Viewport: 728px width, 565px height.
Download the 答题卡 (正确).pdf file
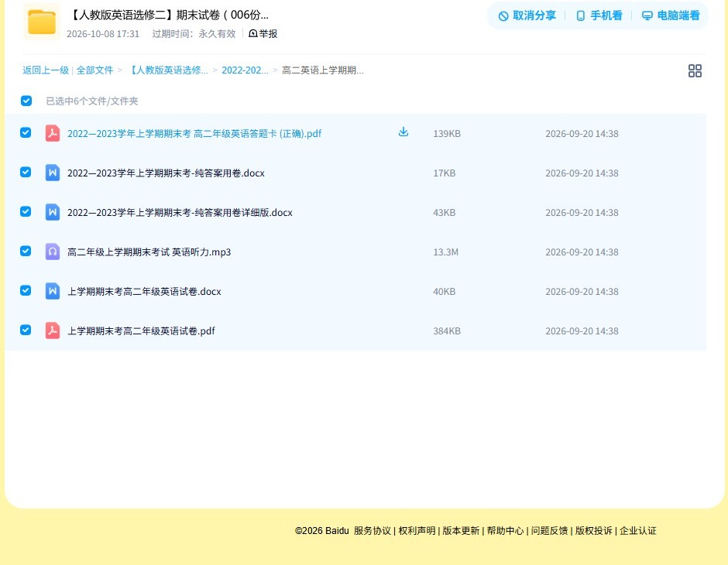(403, 132)
